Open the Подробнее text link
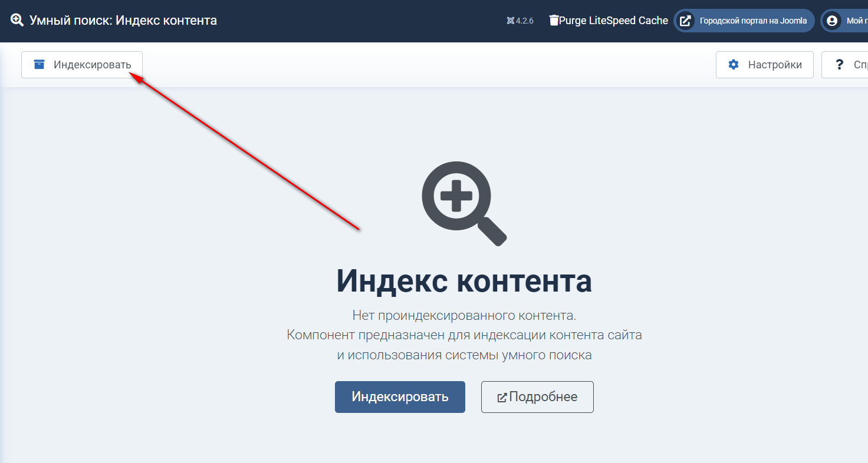868x463 pixels. pyautogui.click(x=543, y=397)
